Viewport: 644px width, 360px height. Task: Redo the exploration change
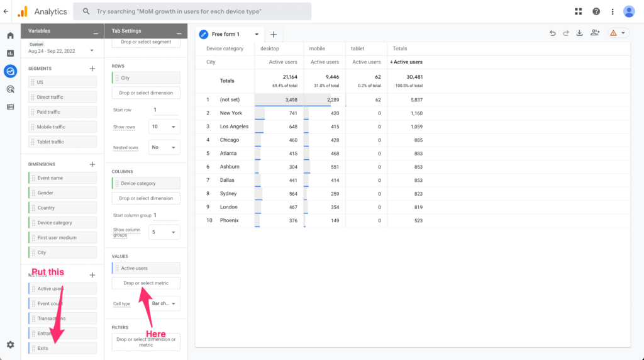tap(566, 33)
